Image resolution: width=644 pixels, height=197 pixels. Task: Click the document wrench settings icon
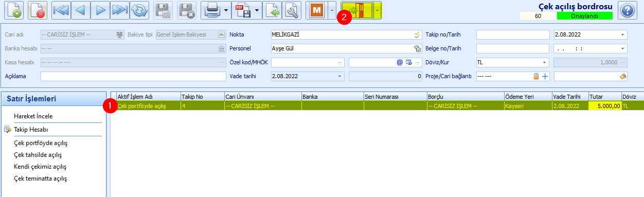[x=292, y=10]
